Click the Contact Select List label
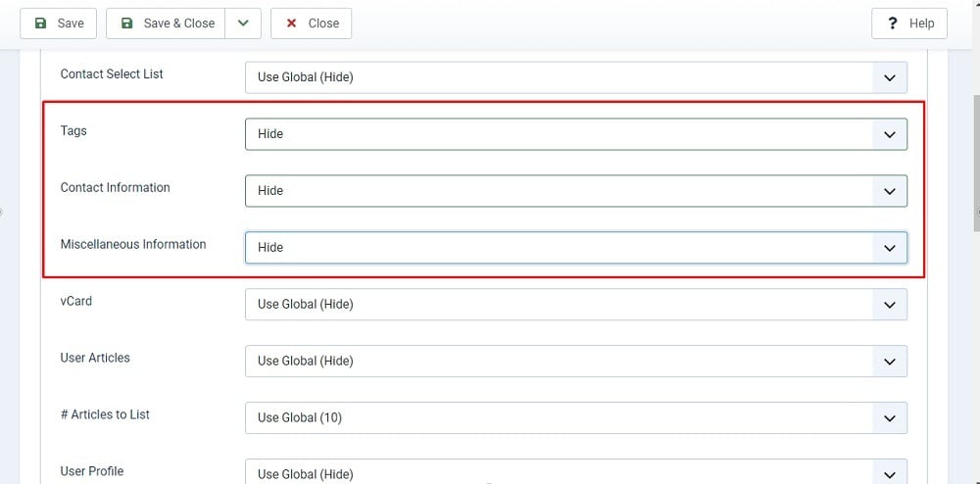Screen dimensions: 980x484 click(x=112, y=73)
